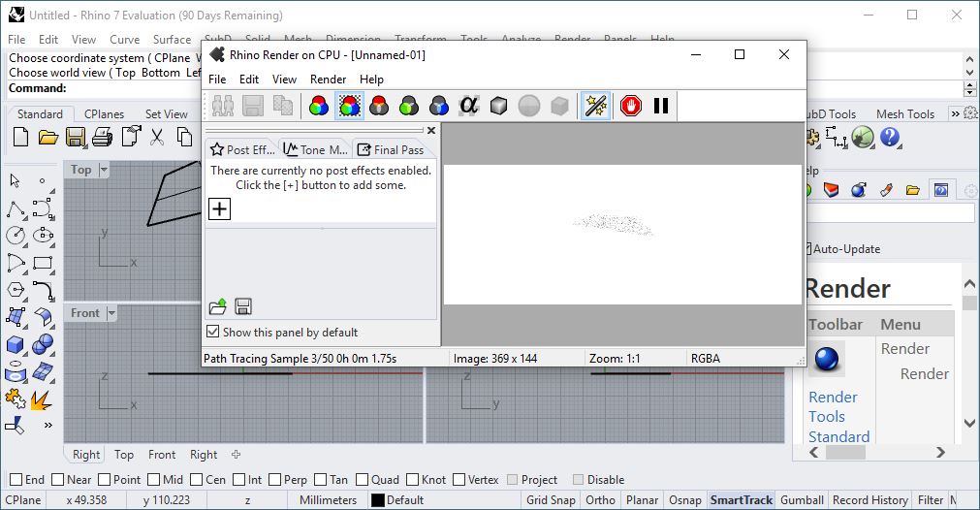Click Save icon in Rhino main toolbar
980x510 pixels.
76,137
